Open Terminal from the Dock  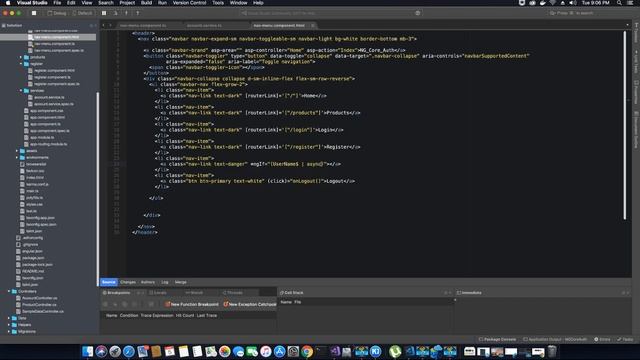[x=321, y=351]
